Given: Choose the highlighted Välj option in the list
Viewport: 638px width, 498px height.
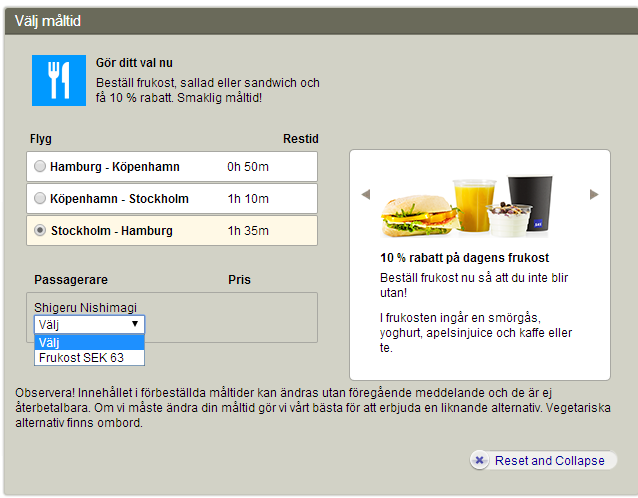Looking at the screenshot, I should point(90,342).
